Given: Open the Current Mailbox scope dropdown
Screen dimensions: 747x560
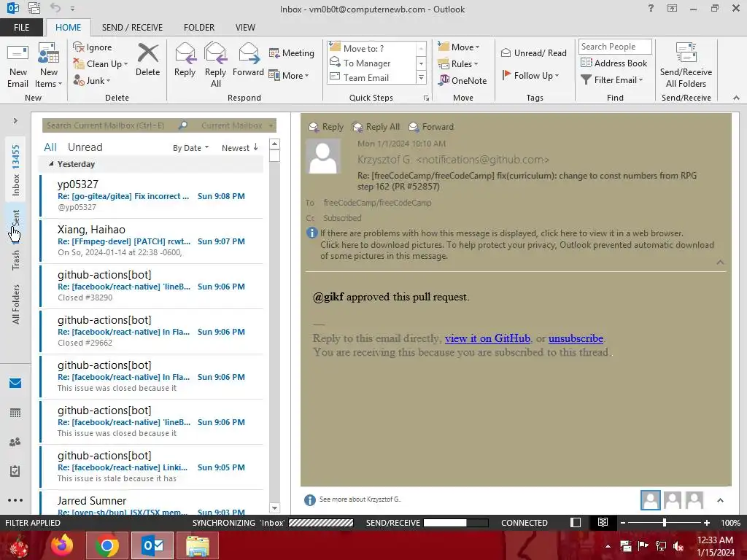Looking at the screenshot, I should click(x=237, y=125).
